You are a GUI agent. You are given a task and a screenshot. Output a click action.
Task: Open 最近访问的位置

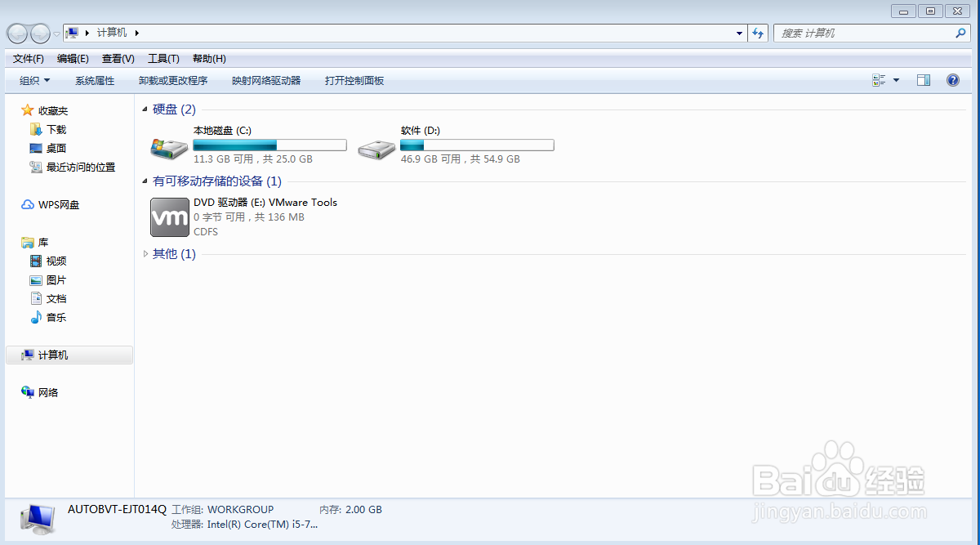coord(72,167)
